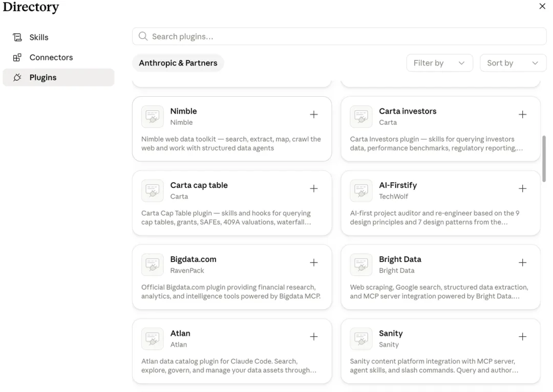
Task: Add the Carta cap table plugin
Action: point(313,188)
